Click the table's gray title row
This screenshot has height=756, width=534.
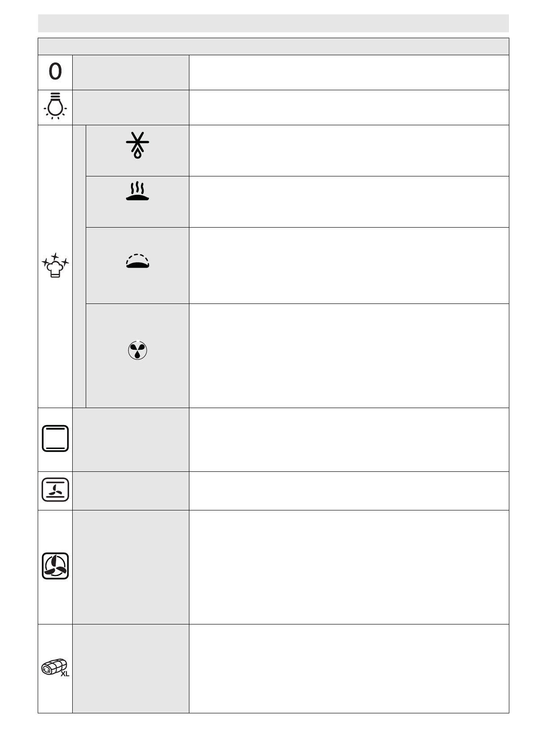(x=273, y=46)
